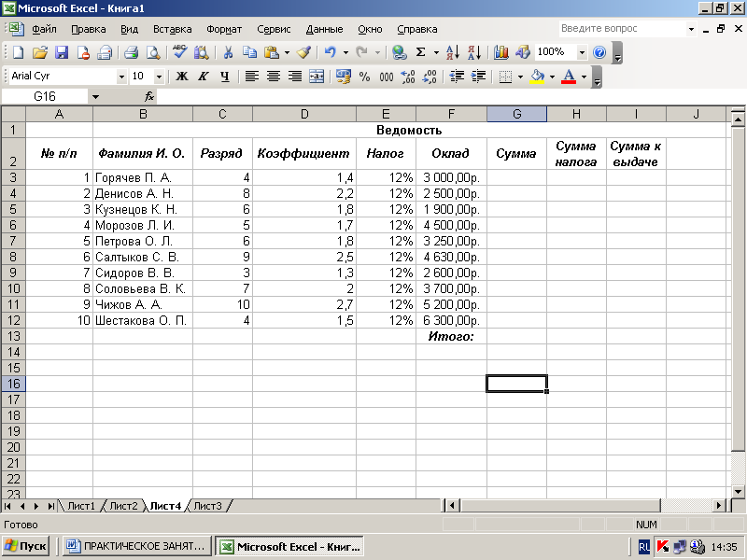Image resolution: width=747 pixels, height=560 pixels.
Task: Open the font size dropdown
Action: [x=159, y=77]
